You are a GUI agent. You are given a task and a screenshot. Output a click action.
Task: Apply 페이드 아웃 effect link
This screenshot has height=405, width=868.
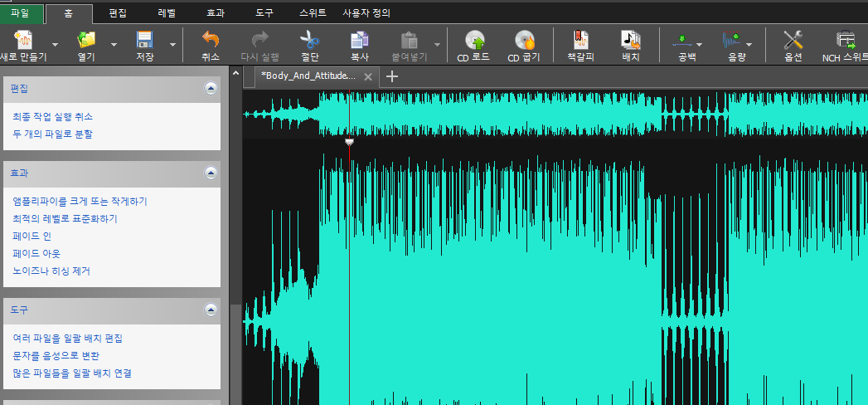point(36,254)
